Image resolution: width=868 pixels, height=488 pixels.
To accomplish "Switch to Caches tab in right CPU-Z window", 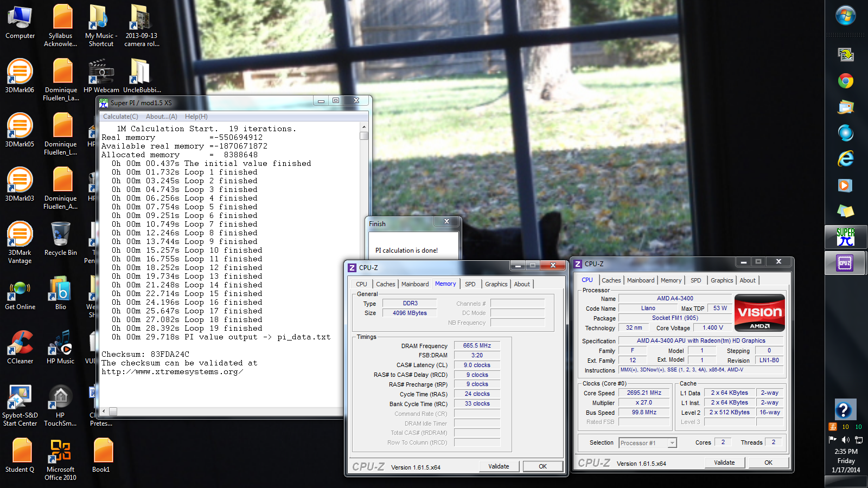I will point(611,280).
